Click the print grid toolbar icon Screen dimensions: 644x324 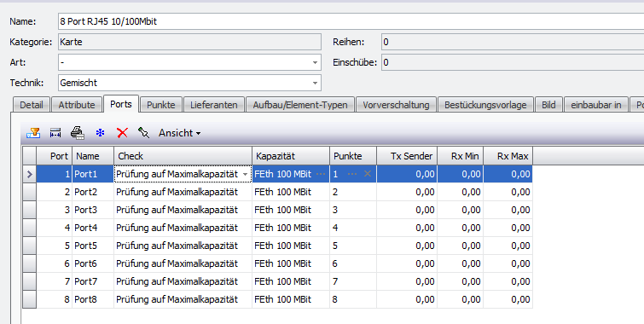click(x=78, y=133)
